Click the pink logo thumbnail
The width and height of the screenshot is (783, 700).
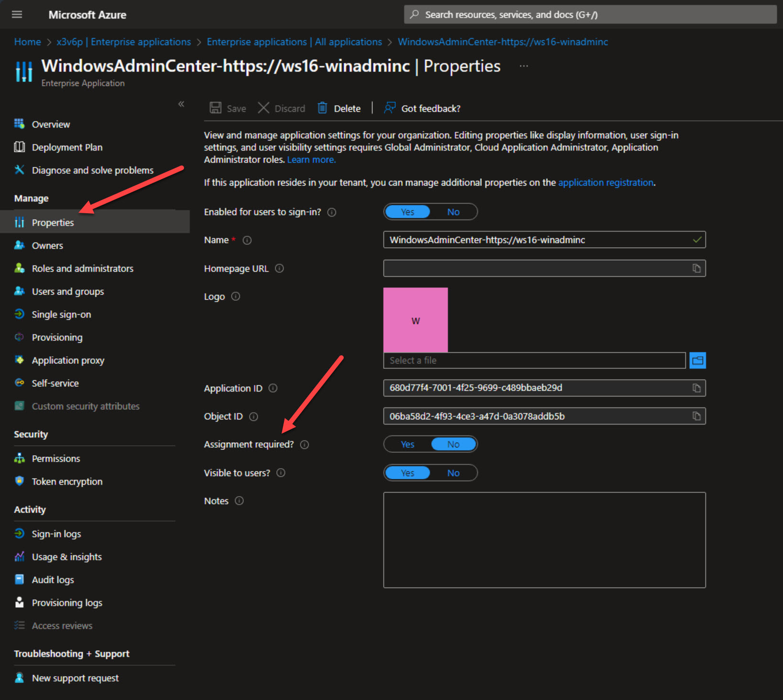point(415,319)
